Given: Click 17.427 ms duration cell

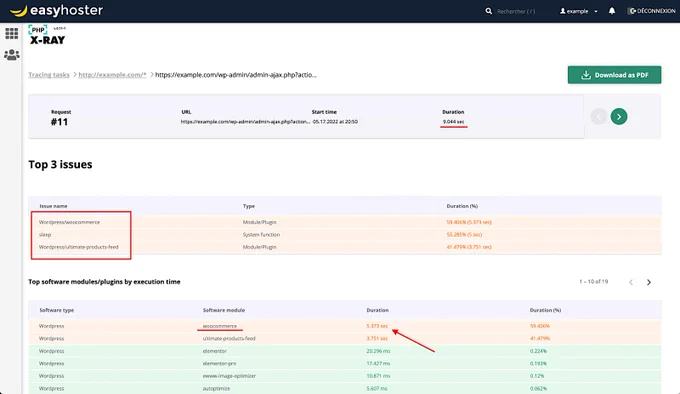Looking at the screenshot, I should 378,364.
